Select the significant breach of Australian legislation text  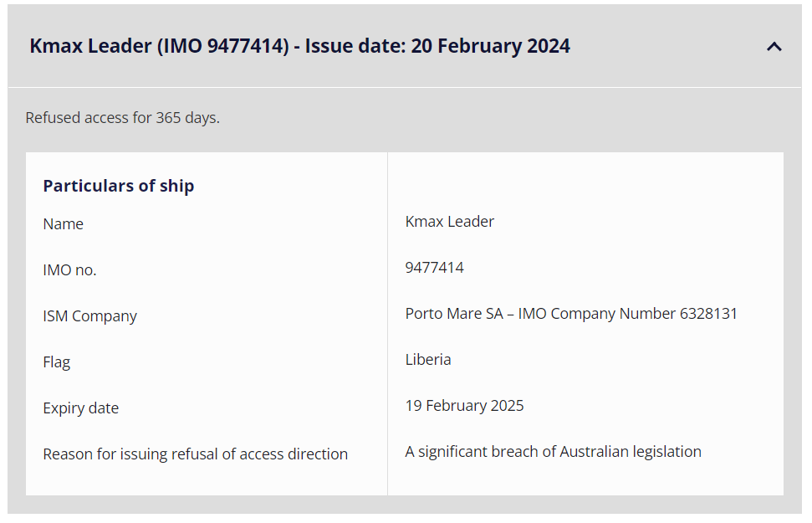click(x=554, y=452)
